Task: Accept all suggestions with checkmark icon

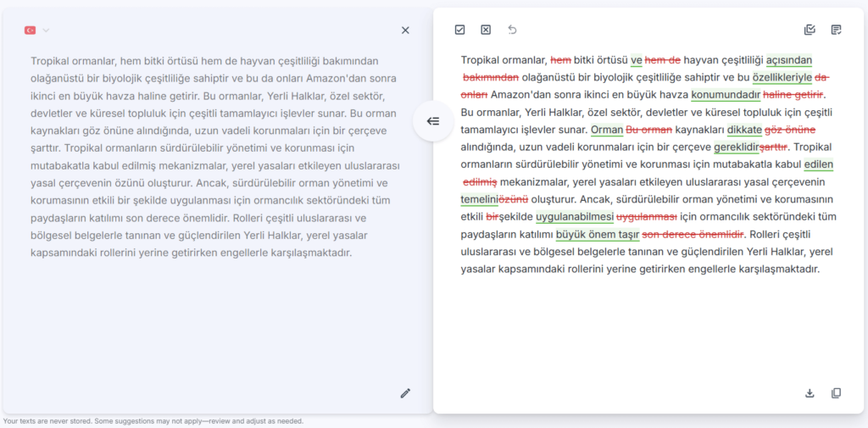Action: pyautogui.click(x=459, y=30)
